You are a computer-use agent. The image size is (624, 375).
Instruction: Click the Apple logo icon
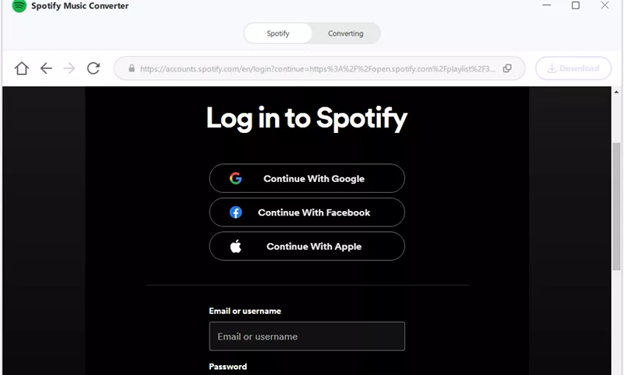click(236, 246)
